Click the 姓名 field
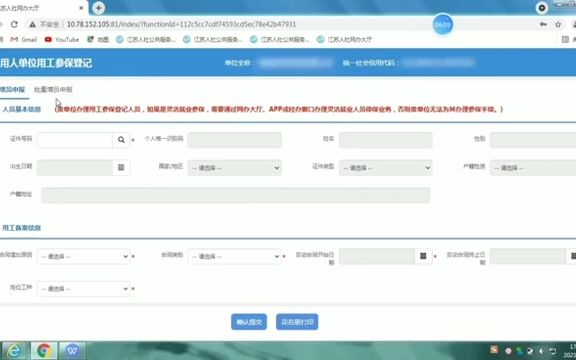576x360 pixels. (x=386, y=140)
